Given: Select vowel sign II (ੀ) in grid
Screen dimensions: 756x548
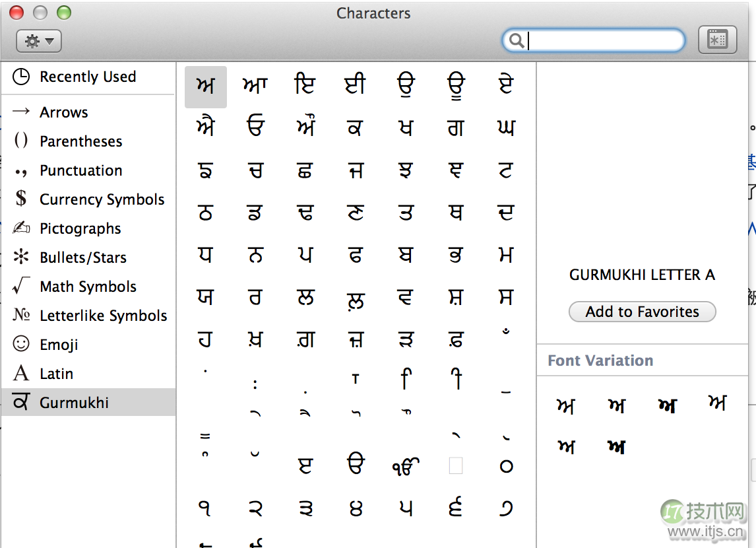Looking at the screenshot, I should point(457,379).
